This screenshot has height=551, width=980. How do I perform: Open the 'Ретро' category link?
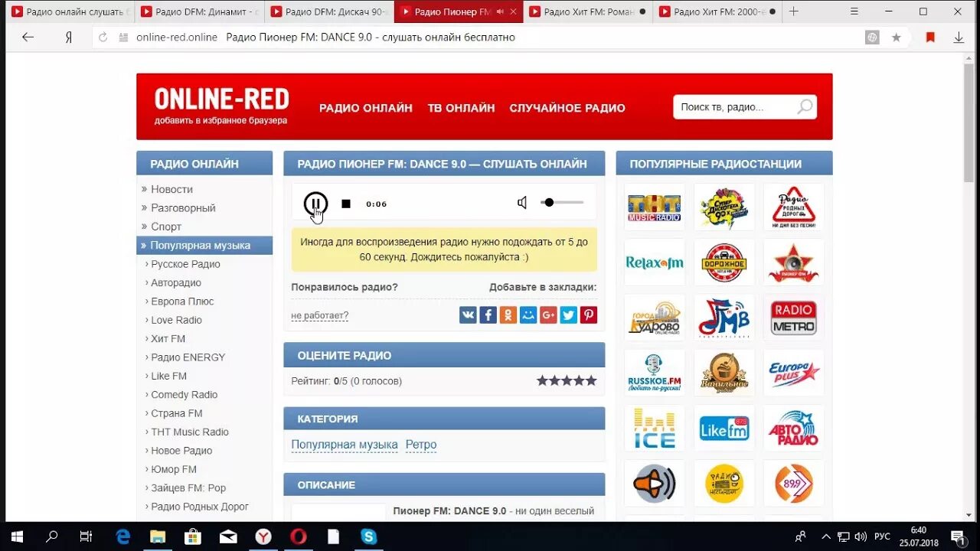421,445
